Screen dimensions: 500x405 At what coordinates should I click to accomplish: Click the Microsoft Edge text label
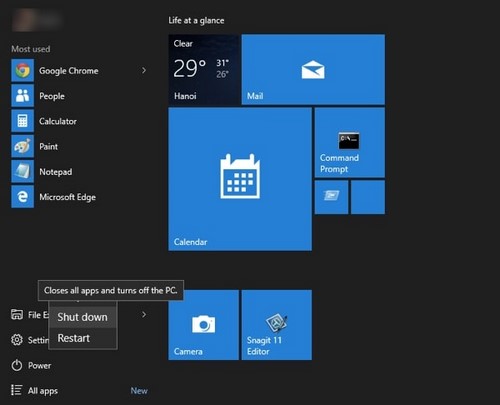click(68, 197)
